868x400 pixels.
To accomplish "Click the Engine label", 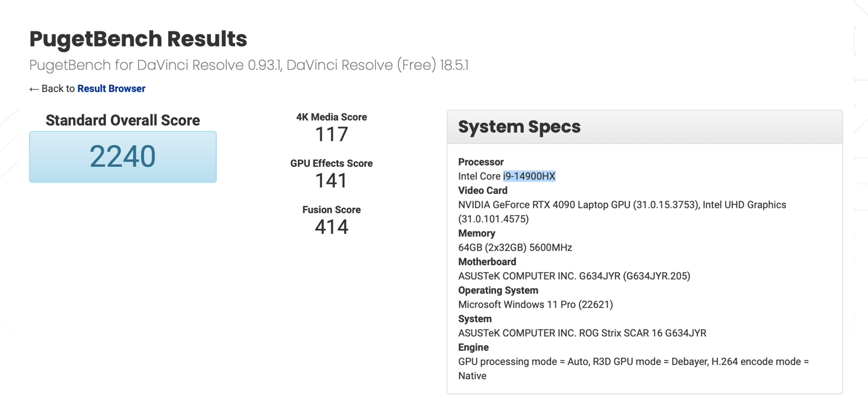I will [x=473, y=348].
